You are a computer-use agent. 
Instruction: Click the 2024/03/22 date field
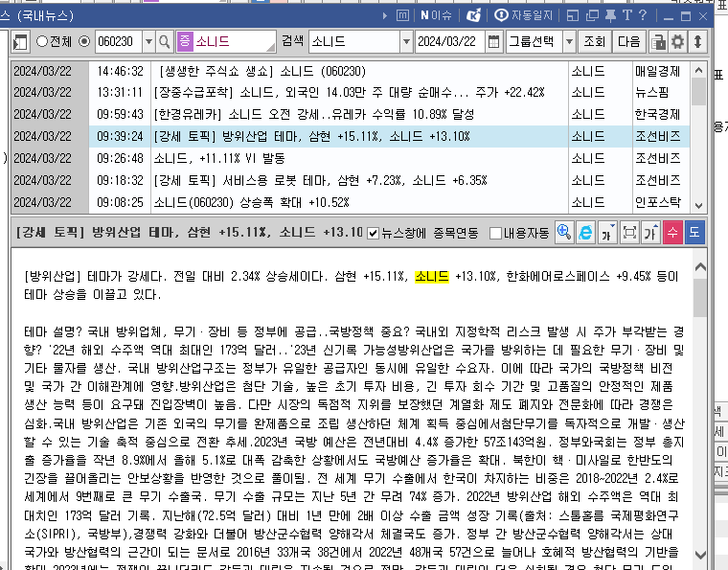pyautogui.click(x=450, y=42)
